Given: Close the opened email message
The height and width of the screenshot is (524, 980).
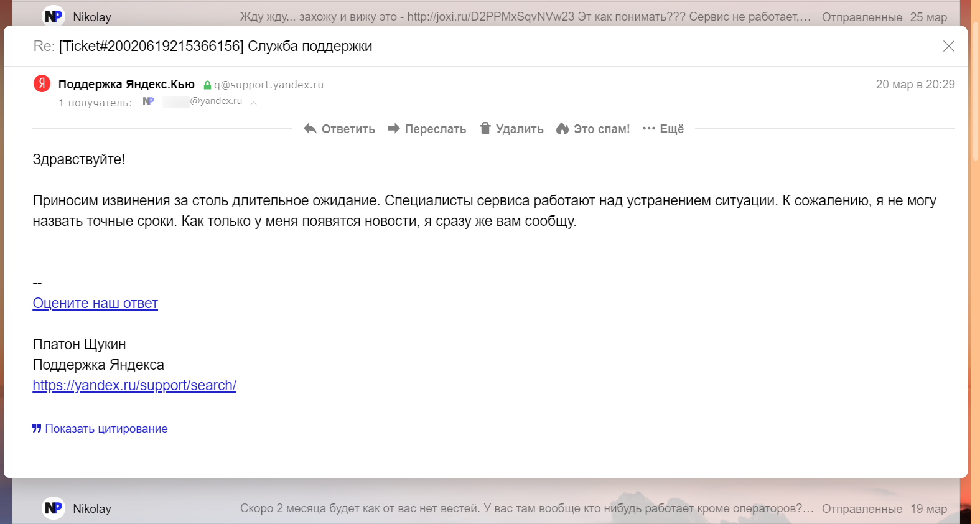Looking at the screenshot, I should [x=948, y=46].
